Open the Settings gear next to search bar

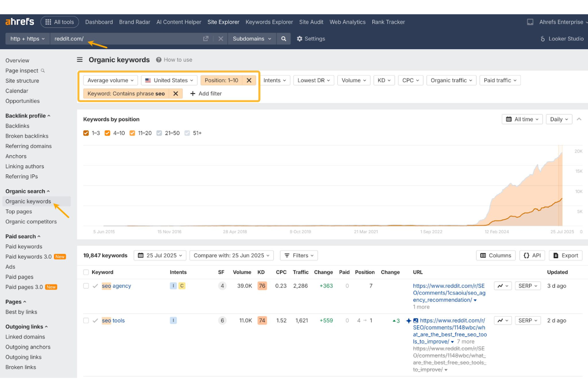[299, 39]
